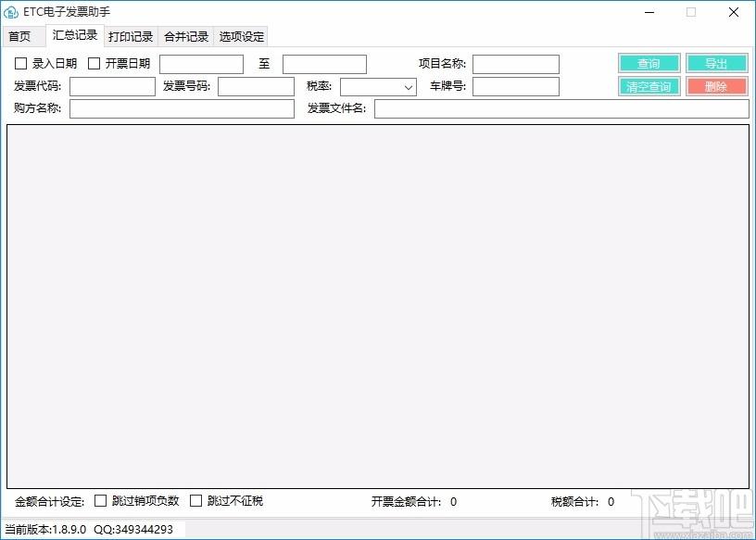The height and width of the screenshot is (540, 756).
Task: Focus the start date field before 至
Action: 202,64
